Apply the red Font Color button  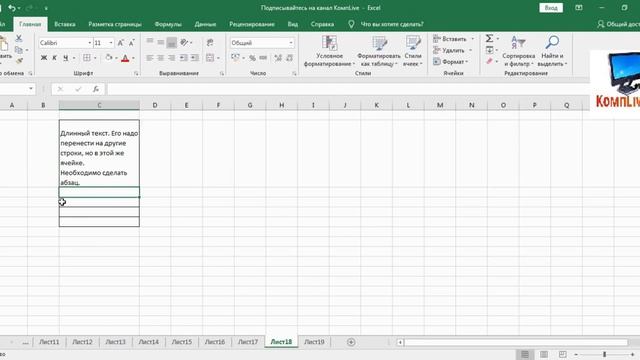tap(125, 58)
